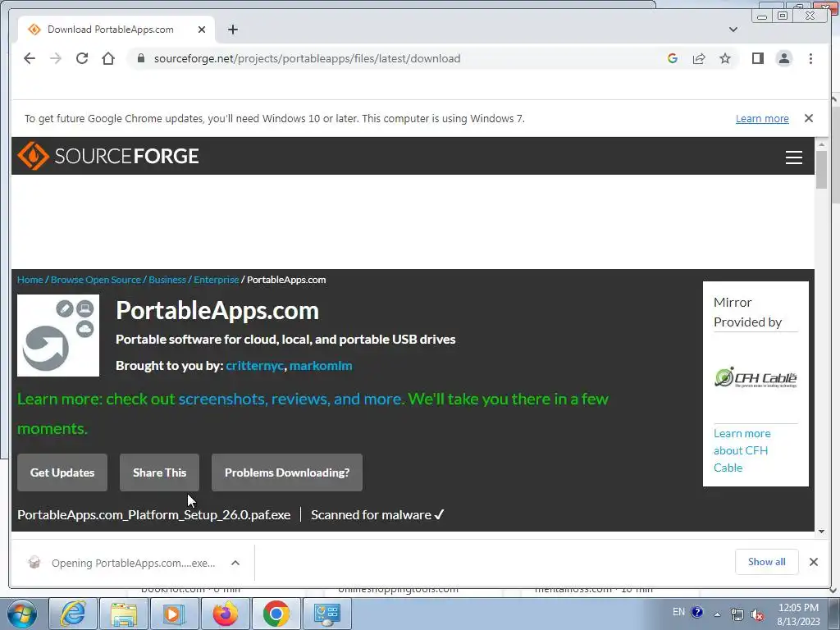
Task: Open the tab search dropdown
Action: point(733,30)
